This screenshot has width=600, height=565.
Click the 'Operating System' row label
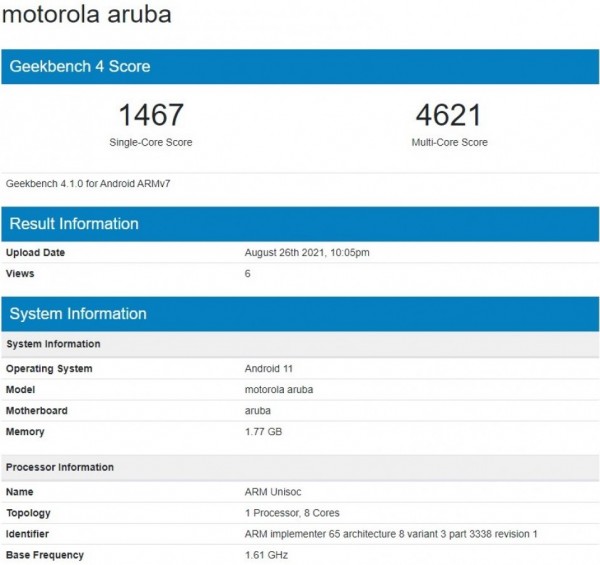click(49, 369)
